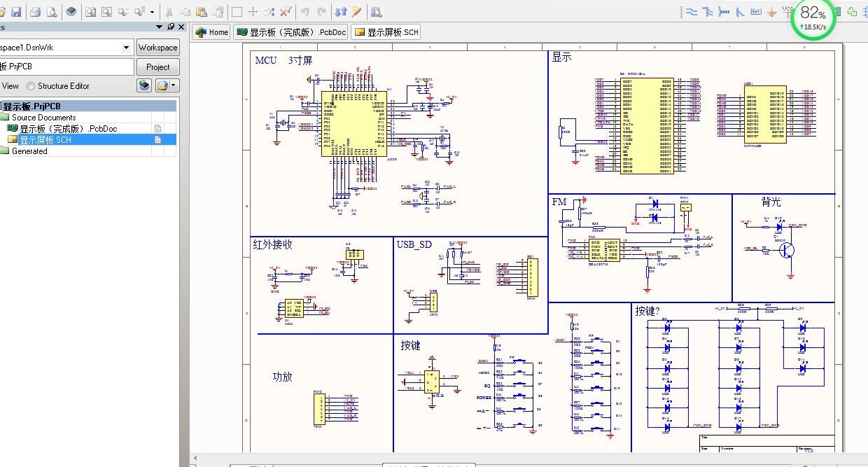Click the Print icon in toolbar
The image size is (868, 467).
point(35,11)
